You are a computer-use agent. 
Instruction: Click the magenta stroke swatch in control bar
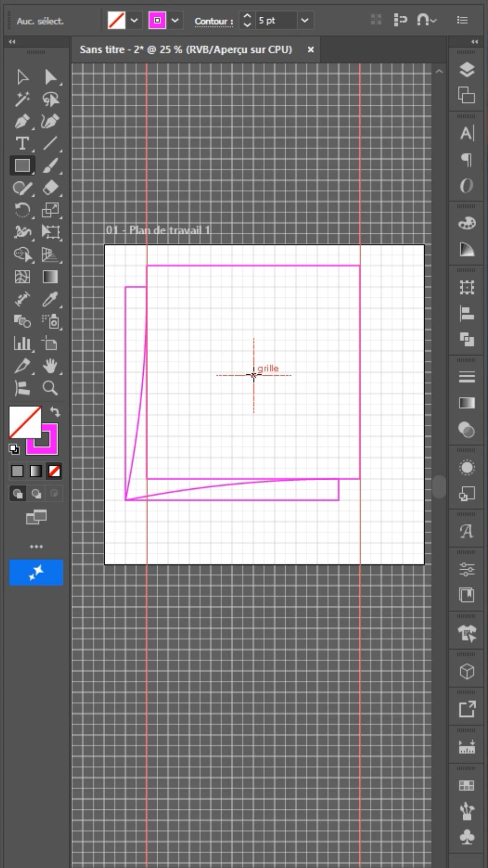click(x=157, y=20)
